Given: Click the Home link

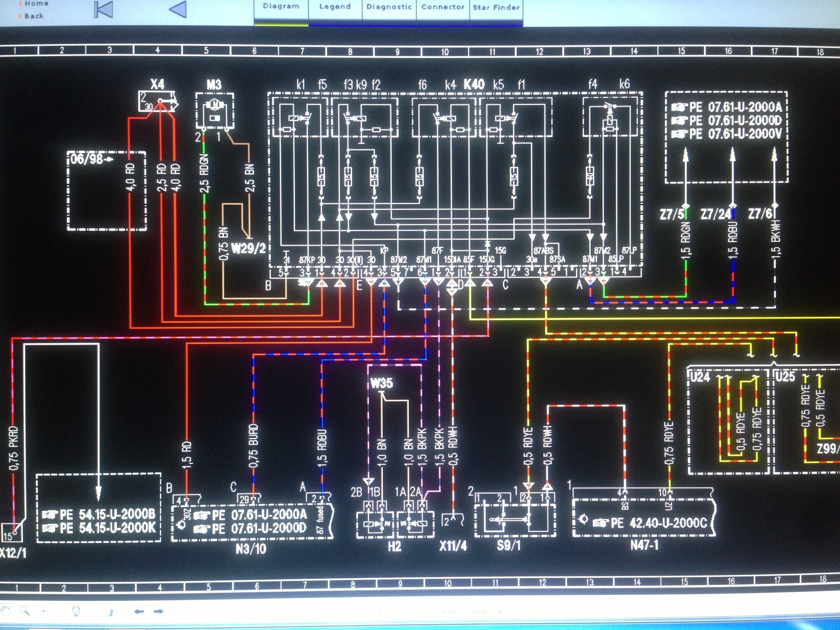Looking at the screenshot, I should pos(36,3).
